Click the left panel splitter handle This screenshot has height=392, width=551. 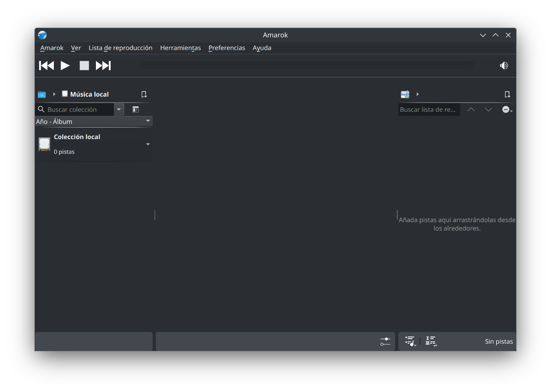click(x=155, y=215)
